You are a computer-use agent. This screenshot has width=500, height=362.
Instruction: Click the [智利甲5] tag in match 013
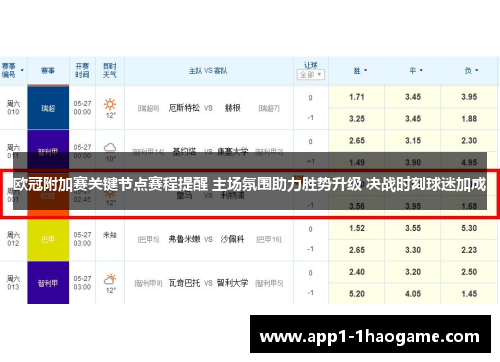(x=269, y=283)
